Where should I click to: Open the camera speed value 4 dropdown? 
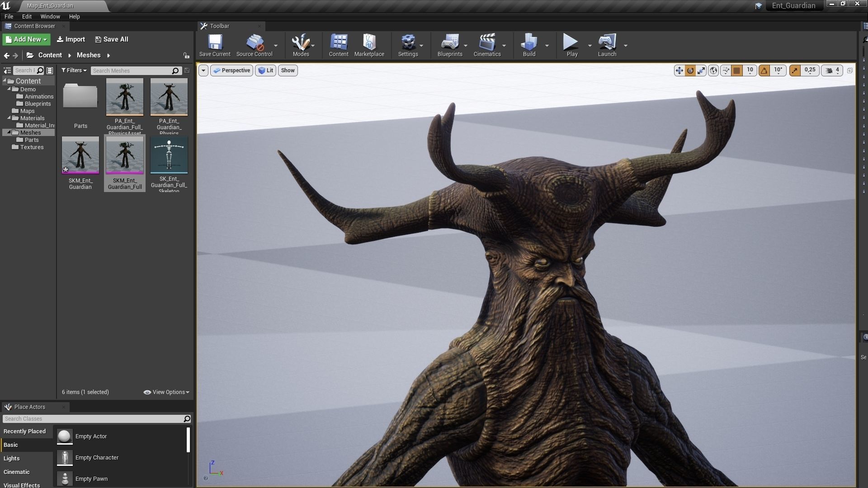coord(838,70)
